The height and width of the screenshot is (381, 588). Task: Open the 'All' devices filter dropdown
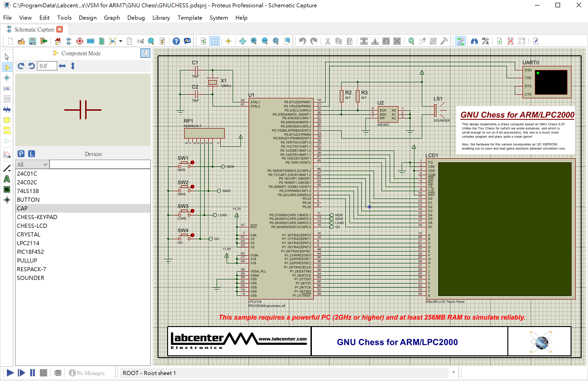(32, 164)
